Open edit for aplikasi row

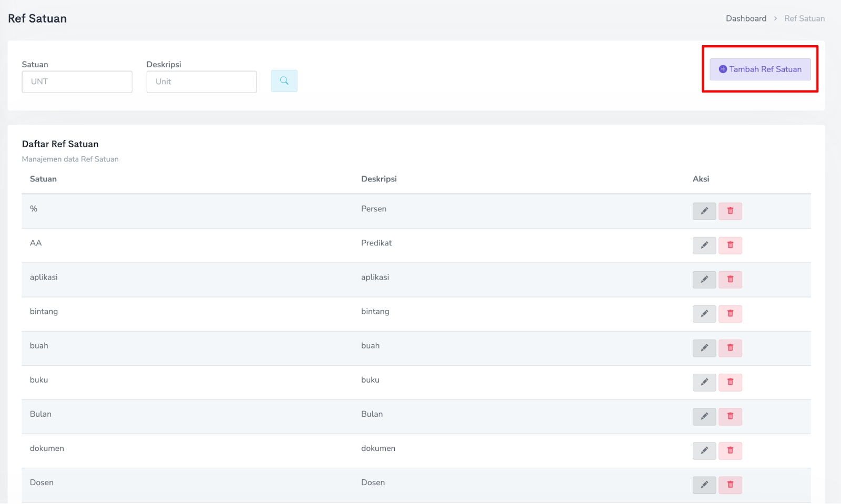[704, 280]
